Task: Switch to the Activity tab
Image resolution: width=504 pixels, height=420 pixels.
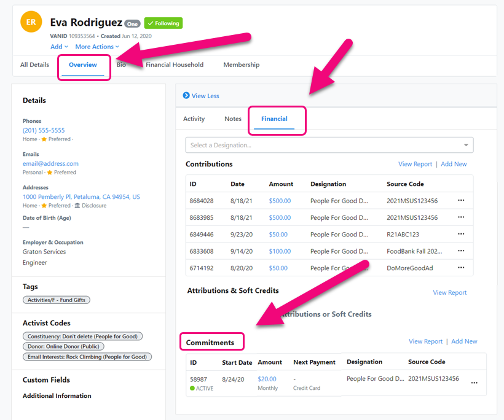Action: tap(194, 119)
